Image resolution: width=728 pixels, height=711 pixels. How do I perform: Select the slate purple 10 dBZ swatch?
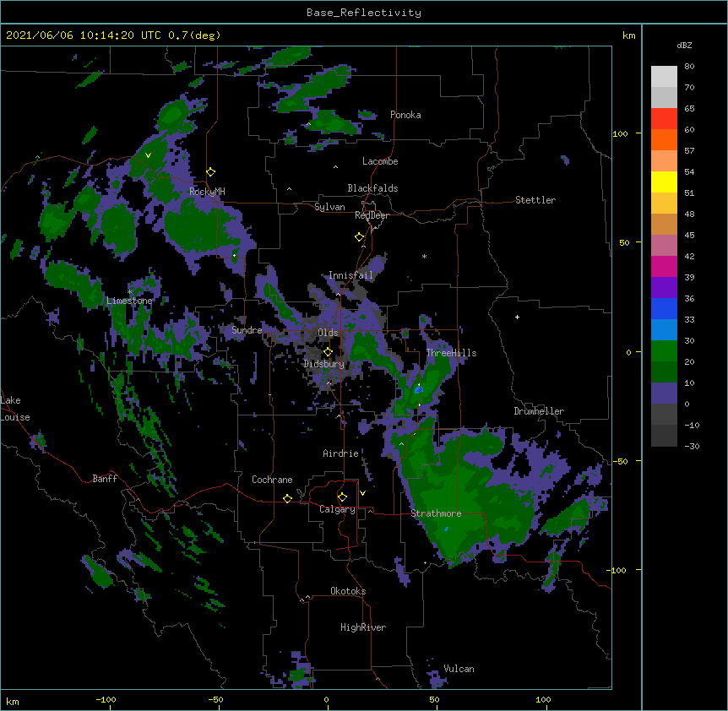point(664,393)
